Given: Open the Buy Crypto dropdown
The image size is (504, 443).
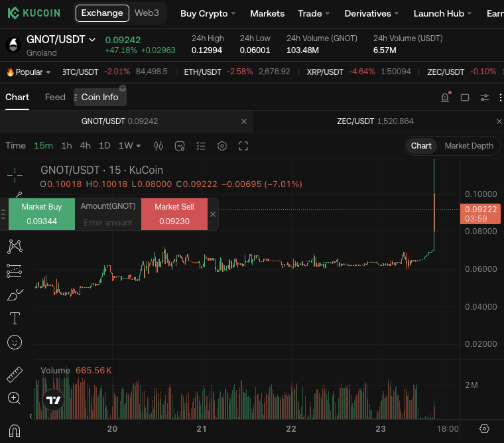Looking at the screenshot, I should 208,13.
